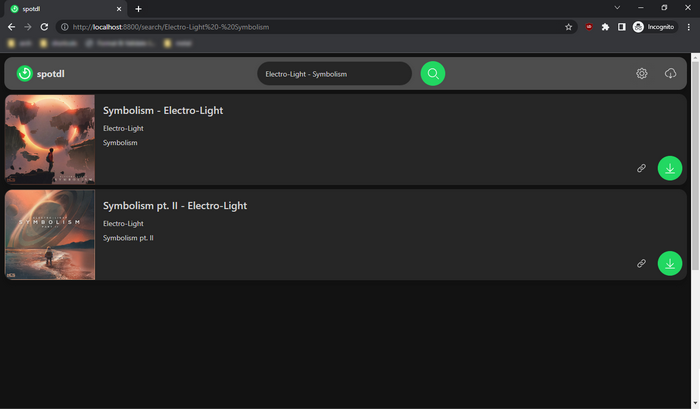Expand the tab search chevron
The width and height of the screenshot is (700, 409).
[x=617, y=8]
